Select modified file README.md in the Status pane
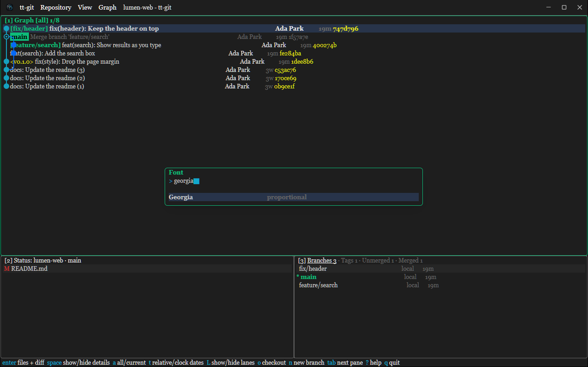 coord(147,268)
